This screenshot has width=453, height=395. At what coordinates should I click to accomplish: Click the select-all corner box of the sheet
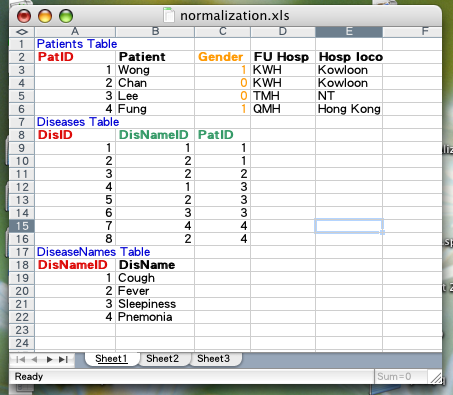click(x=22, y=32)
